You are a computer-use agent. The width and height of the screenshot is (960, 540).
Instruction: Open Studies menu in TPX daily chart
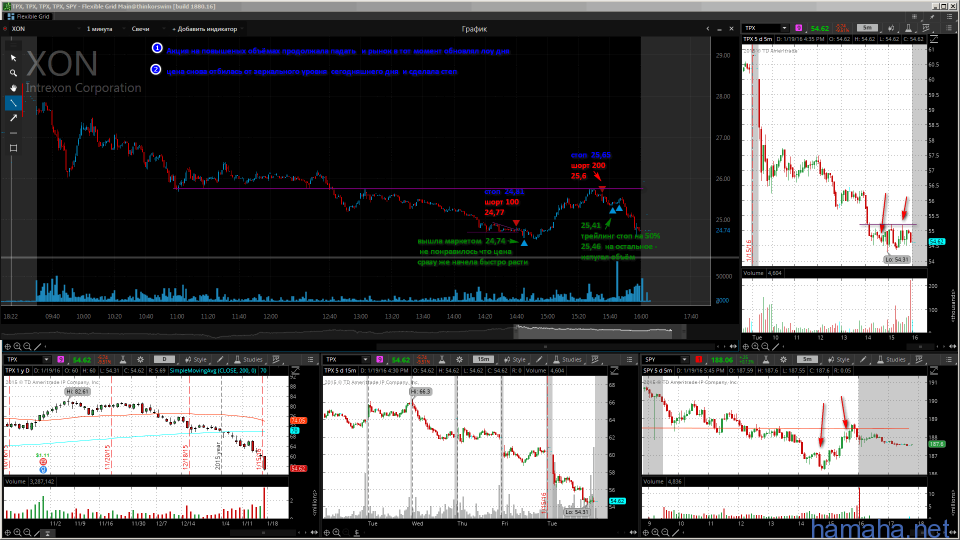point(248,359)
